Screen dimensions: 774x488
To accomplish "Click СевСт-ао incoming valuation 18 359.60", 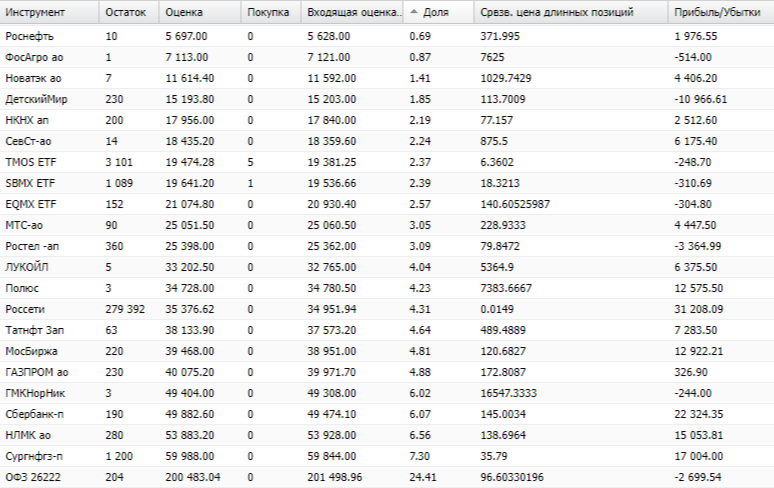I will click(x=332, y=141).
